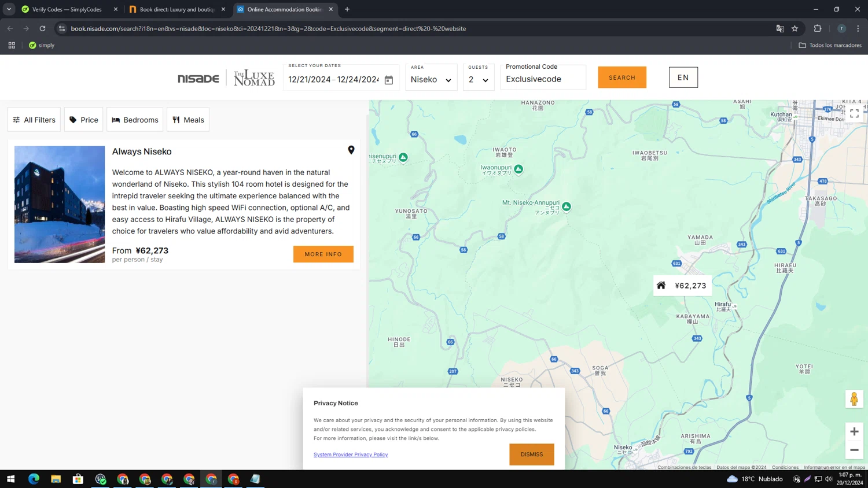Open Todos los marcadores folder
Screen dimensions: 868x488
click(x=830, y=45)
